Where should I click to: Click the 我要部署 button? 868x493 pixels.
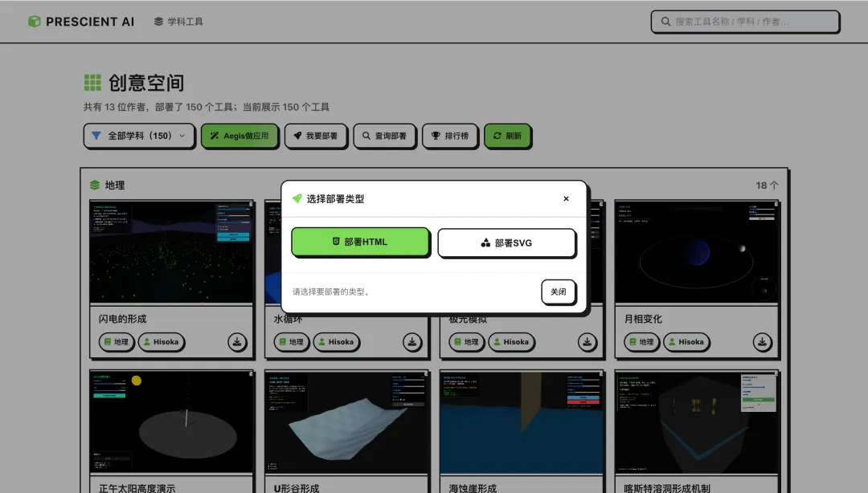point(316,136)
